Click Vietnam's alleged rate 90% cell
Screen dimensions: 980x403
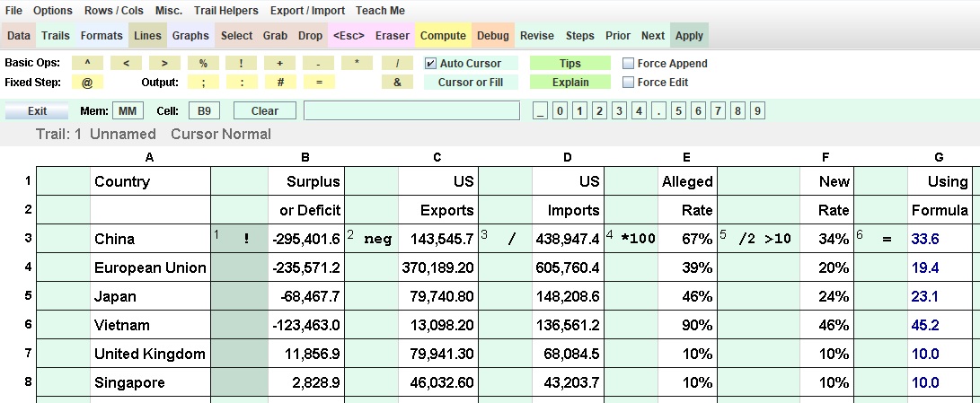[687, 325]
